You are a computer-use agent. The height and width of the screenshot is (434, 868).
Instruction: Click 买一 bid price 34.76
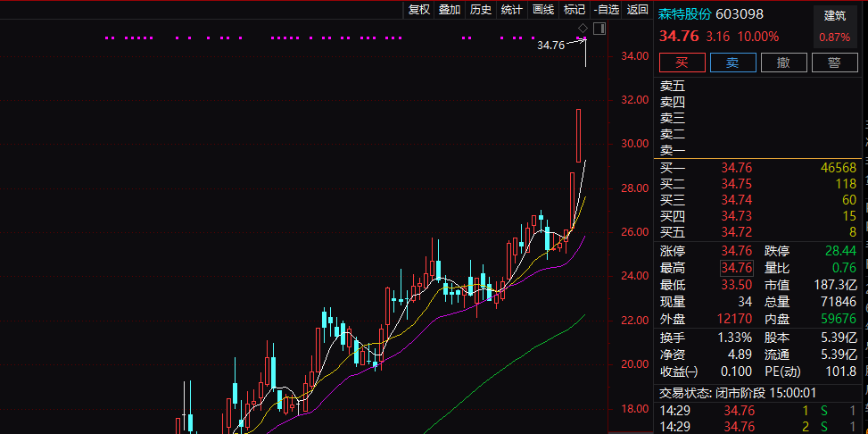tap(737, 167)
